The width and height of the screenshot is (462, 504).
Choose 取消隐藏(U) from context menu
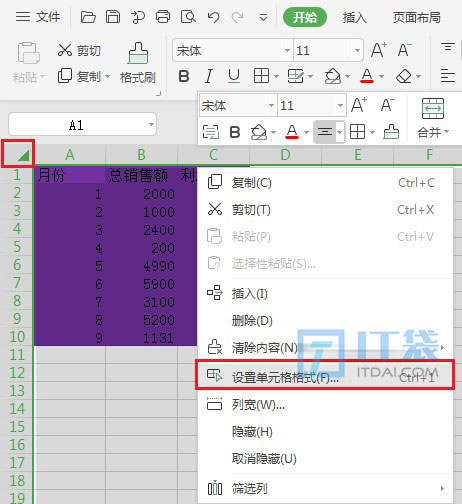325,459
